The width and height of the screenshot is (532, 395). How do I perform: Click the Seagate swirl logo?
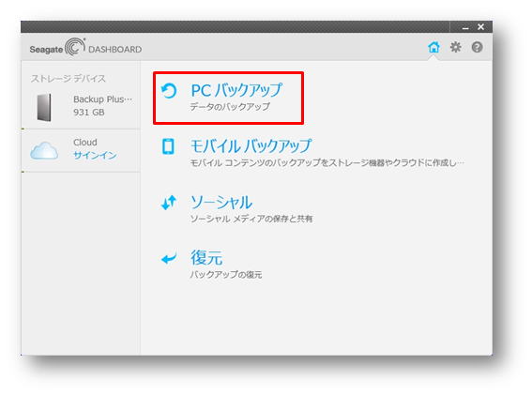pyautogui.click(x=75, y=47)
